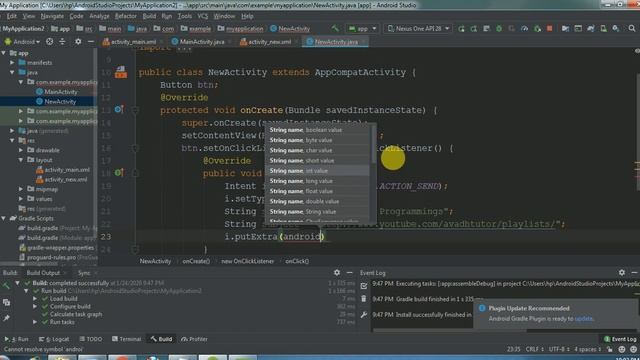Collapse the app module tree node
The height and width of the screenshot is (360, 640).
[x=4, y=53]
